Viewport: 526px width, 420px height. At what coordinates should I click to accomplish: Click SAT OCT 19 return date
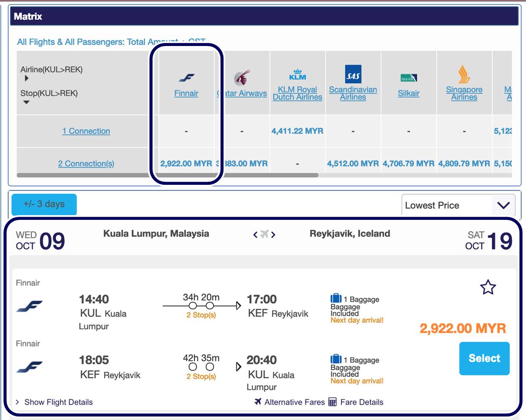(x=489, y=240)
